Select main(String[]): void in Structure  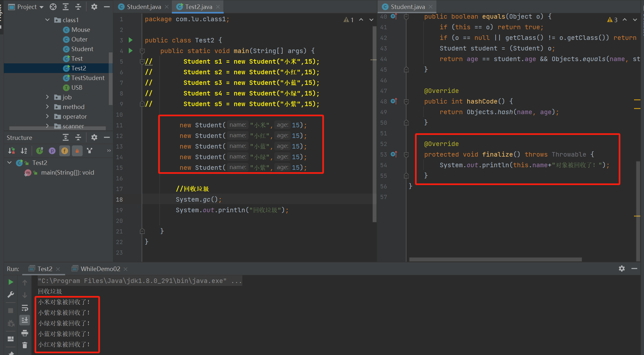tap(67, 173)
